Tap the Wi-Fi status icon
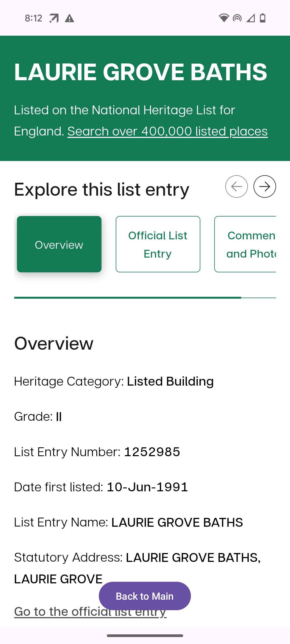This screenshot has width=290, height=644. [224, 18]
